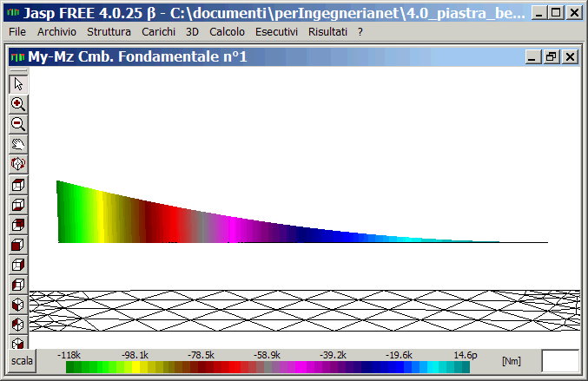588x381 pixels.
Task: Pick the 3D rotate view tool
Action: [18, 164]
